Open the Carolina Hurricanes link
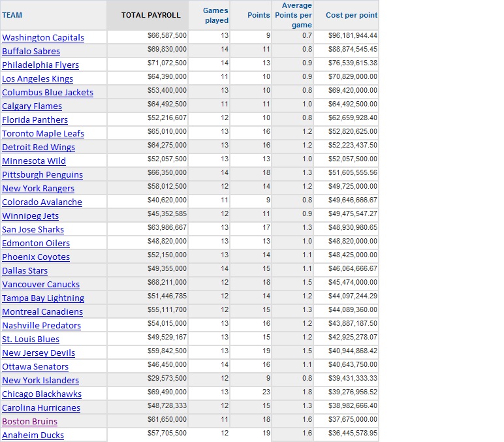 pos(41,408)
